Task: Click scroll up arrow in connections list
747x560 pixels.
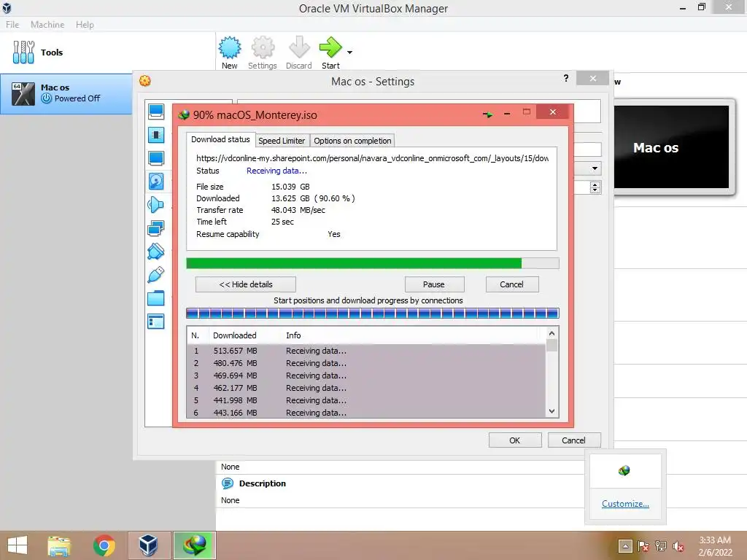Action: coord(551,333)
